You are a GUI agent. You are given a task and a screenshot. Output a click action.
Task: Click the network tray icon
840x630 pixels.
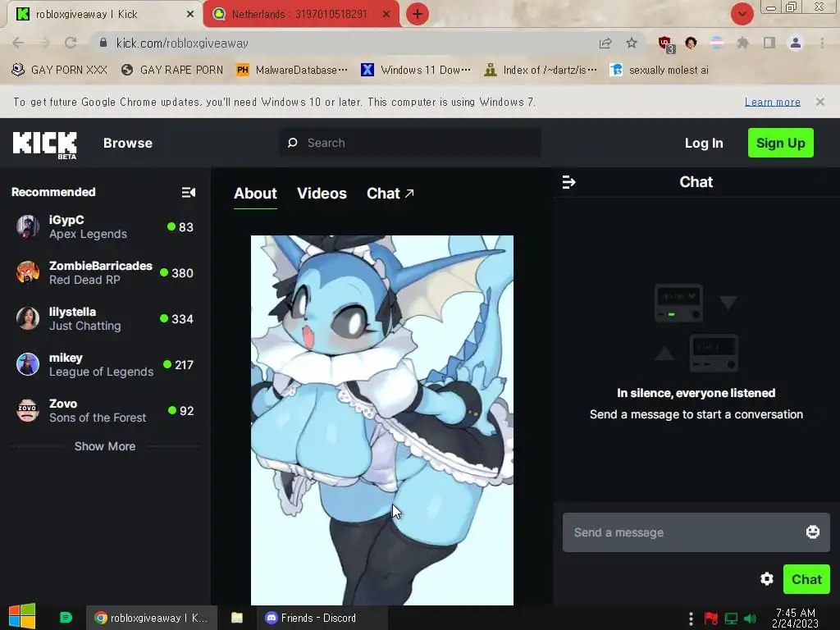[731, 619]
